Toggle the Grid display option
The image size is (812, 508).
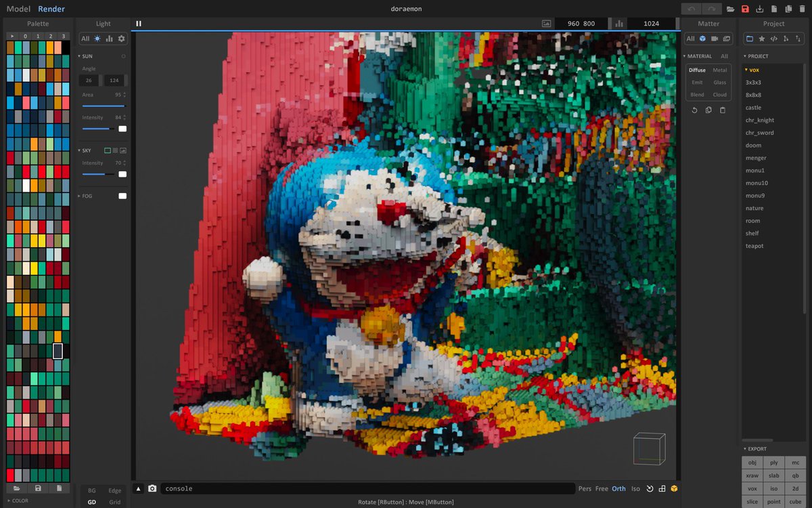115,502
